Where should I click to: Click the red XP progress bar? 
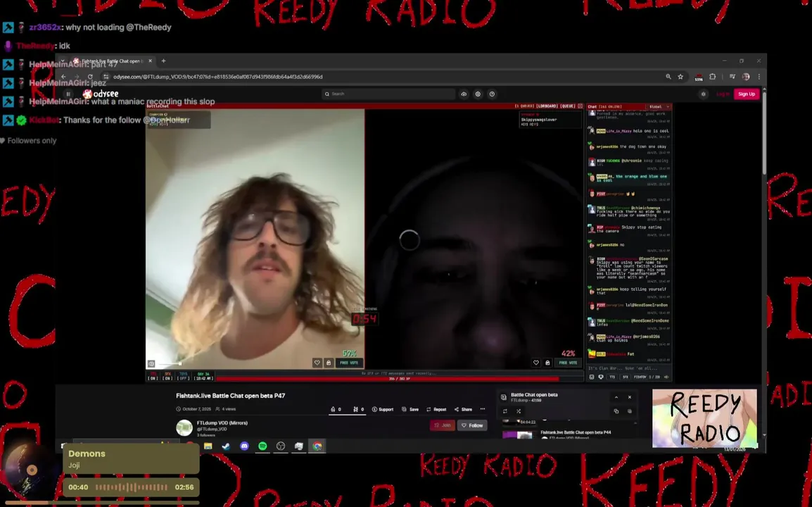(x=399, y=379)
